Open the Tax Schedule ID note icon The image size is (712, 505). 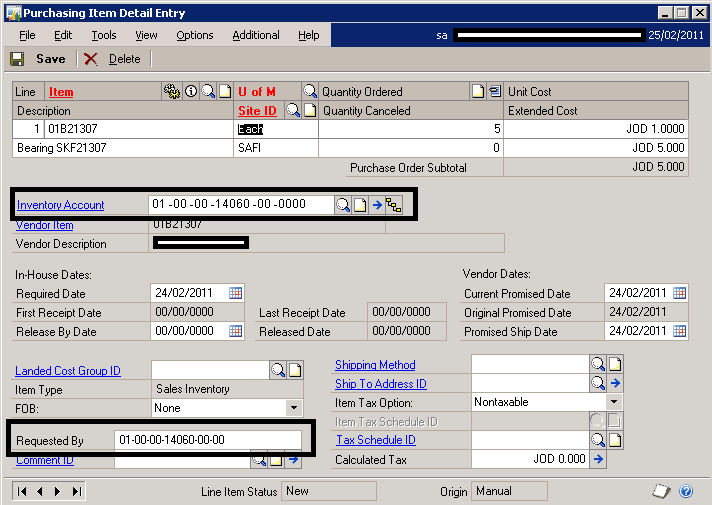pos(615,440)
